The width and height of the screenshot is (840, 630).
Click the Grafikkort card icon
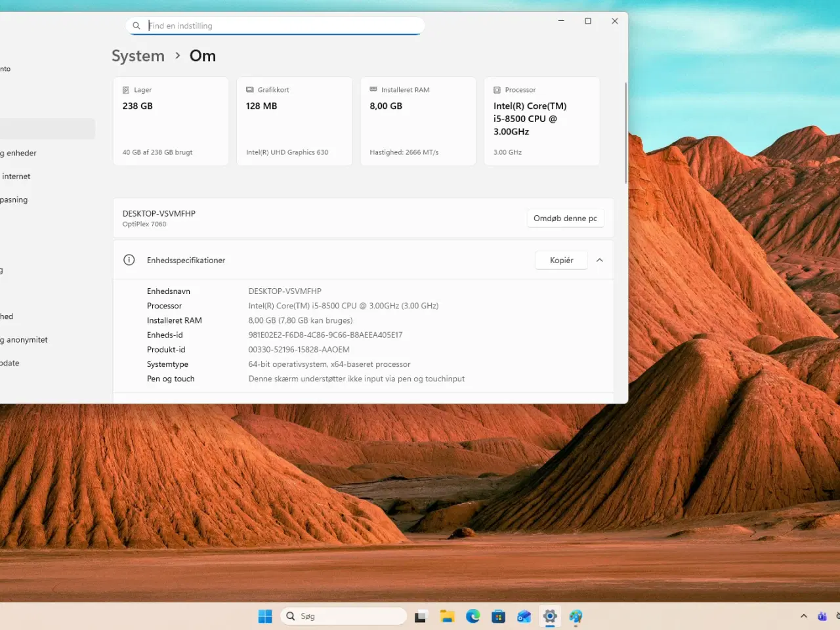(x=249, y=89)
